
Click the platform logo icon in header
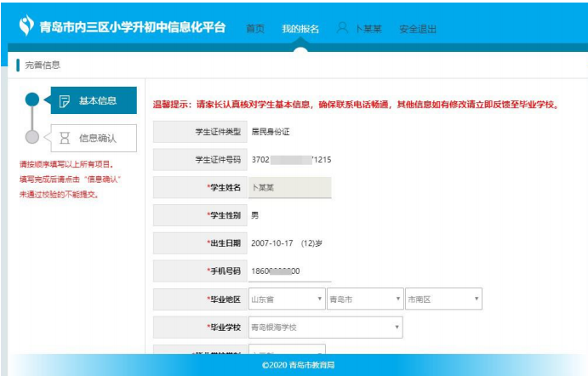point(26,26)
